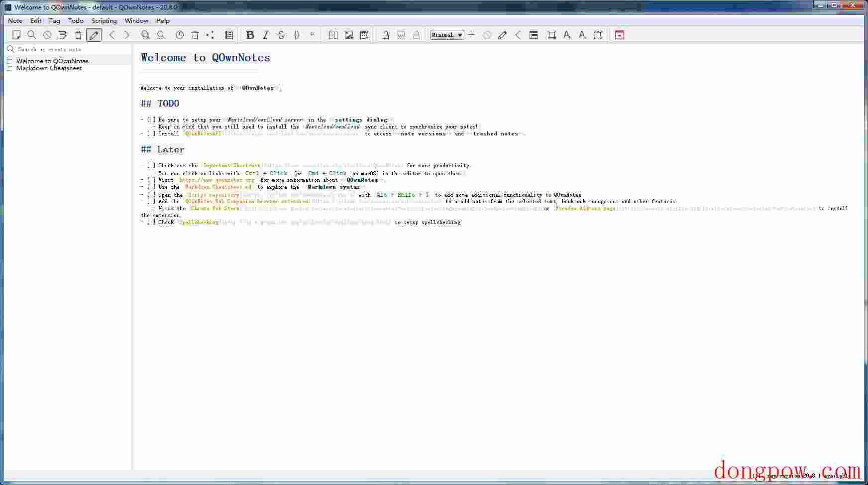Open the Minimal workspace dropdown
This screenshot has width=868, height=485.
[x=447, y=35]
